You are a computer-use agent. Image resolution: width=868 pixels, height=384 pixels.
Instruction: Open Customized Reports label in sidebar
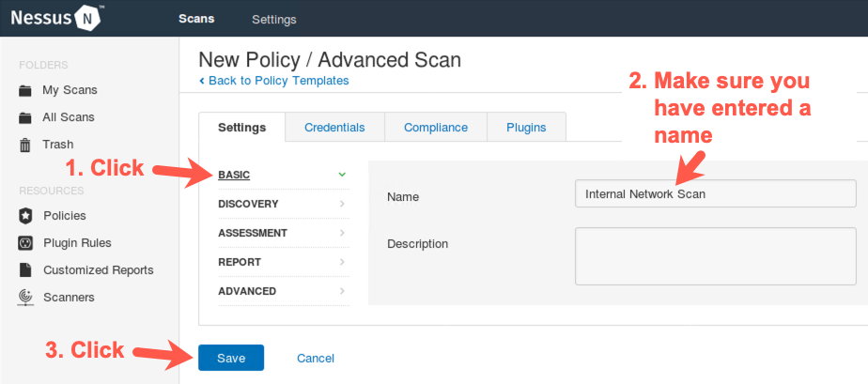point(99,270)
